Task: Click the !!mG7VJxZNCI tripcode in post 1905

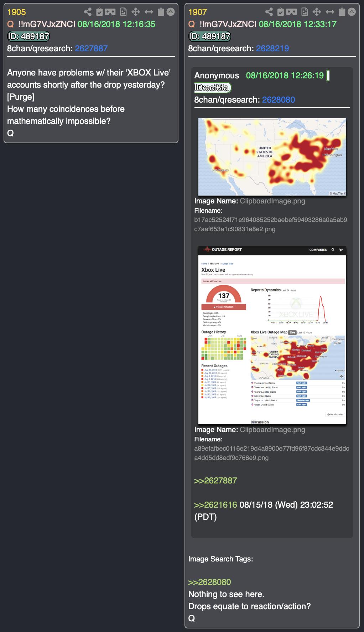Action: 47,24
